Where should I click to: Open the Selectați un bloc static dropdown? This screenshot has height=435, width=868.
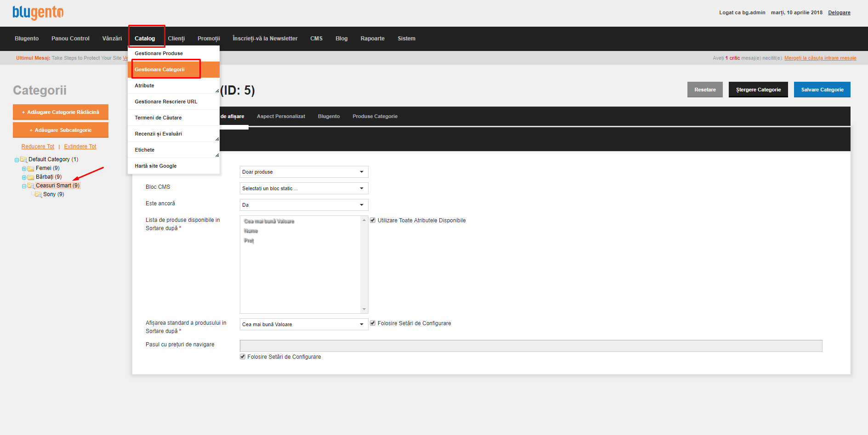pyautogui.click(x=304, y=188)
